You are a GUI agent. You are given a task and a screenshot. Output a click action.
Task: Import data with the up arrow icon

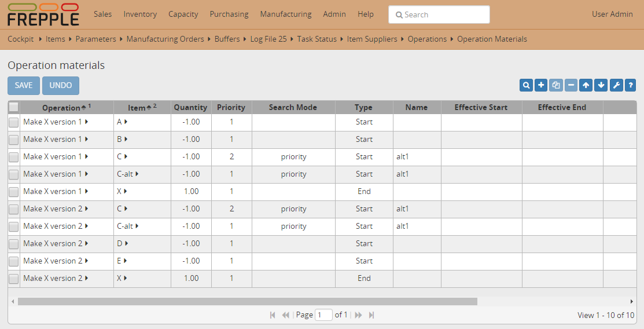tap(586, 85)
